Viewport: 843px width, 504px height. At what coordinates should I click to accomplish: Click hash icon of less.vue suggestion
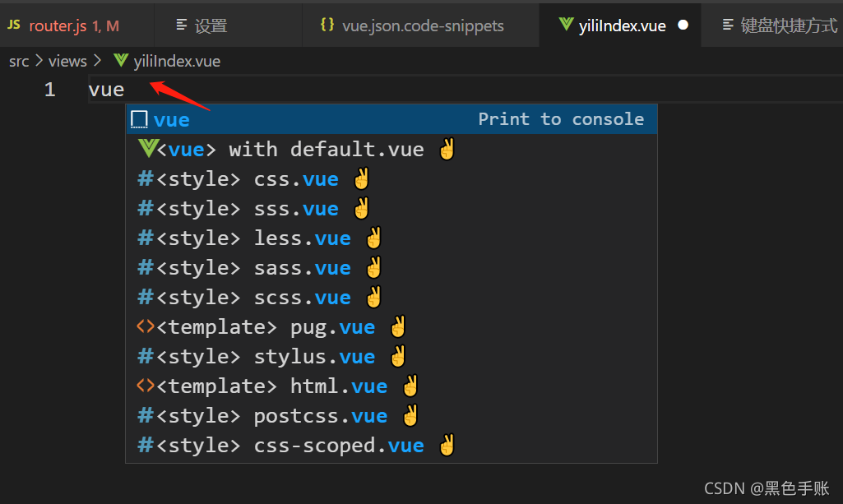145,238
